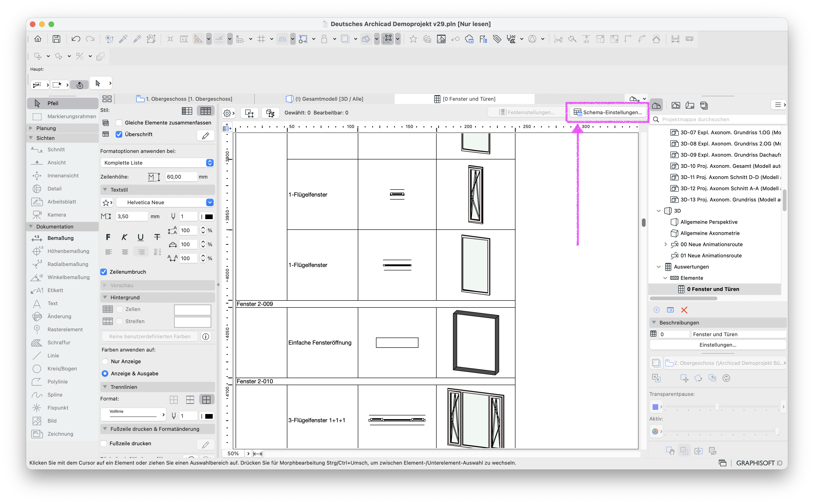The height and width of the screenshot is (504, 814).
Task: Click the Undo arrow in toolbar
Action: 76,39
